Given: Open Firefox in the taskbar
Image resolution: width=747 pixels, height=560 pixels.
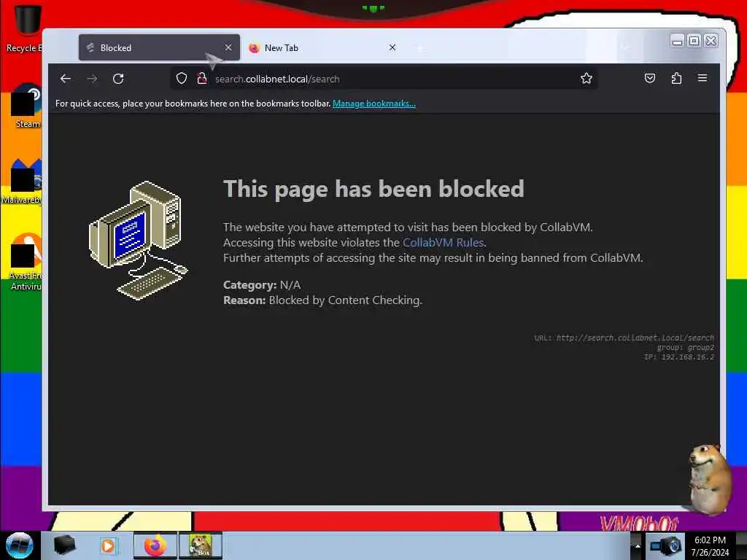Looking at the screenshot, I should point(155,545).
